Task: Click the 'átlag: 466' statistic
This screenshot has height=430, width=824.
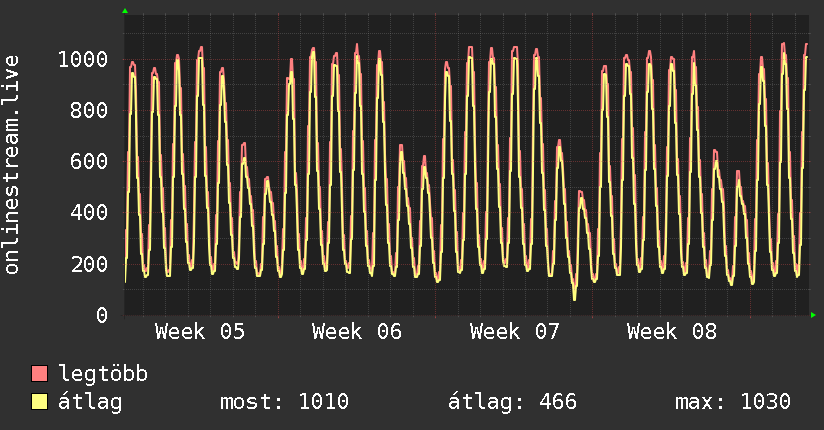Action: click(x=512, y=402)
